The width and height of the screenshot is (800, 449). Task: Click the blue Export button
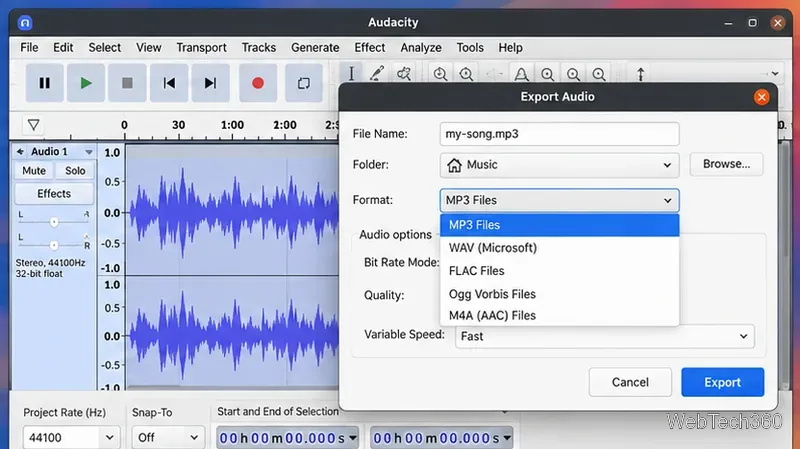click(722, 382)
